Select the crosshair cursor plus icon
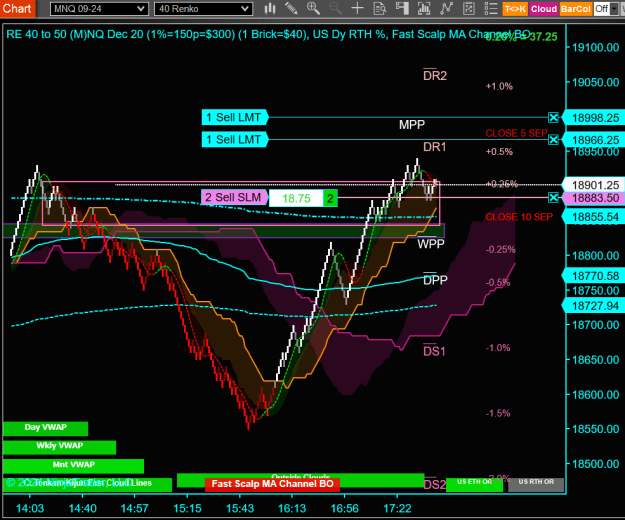Screen dimensions: 625x520 click(357, 8)
